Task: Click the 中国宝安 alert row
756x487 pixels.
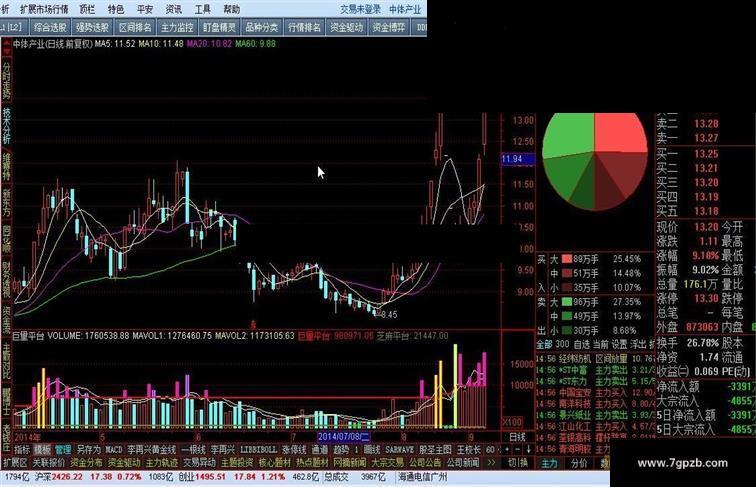Action: 595,392
